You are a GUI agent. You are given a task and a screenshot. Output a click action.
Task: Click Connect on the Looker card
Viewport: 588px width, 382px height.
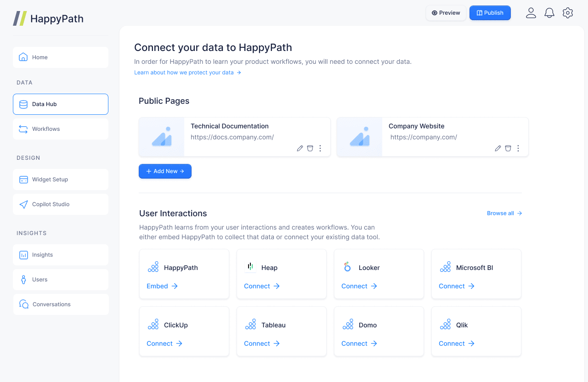359,286
